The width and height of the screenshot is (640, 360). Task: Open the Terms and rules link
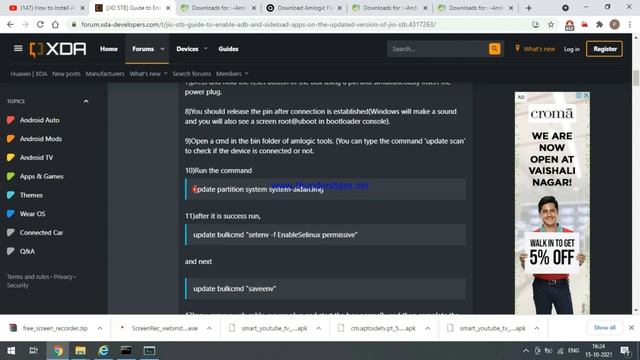pyautogui.click(x=28, y=276)
